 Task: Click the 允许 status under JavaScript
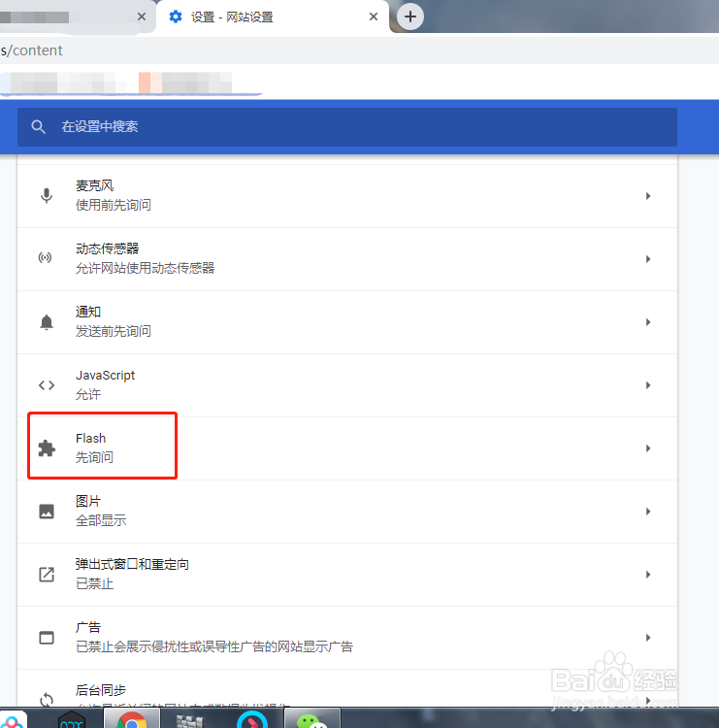click(88, 395)
